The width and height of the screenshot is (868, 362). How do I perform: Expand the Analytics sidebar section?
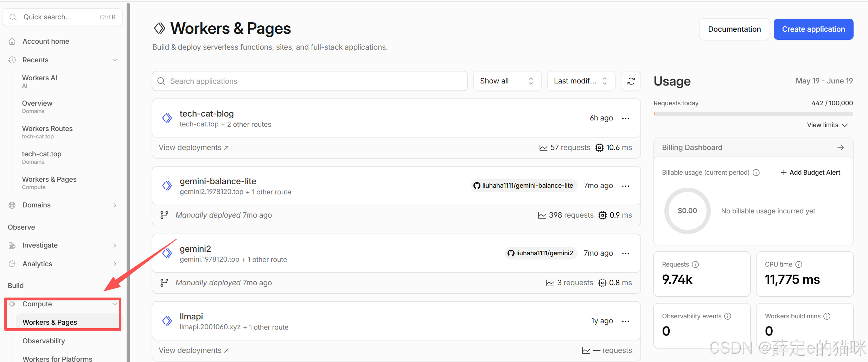click(115, 264)
